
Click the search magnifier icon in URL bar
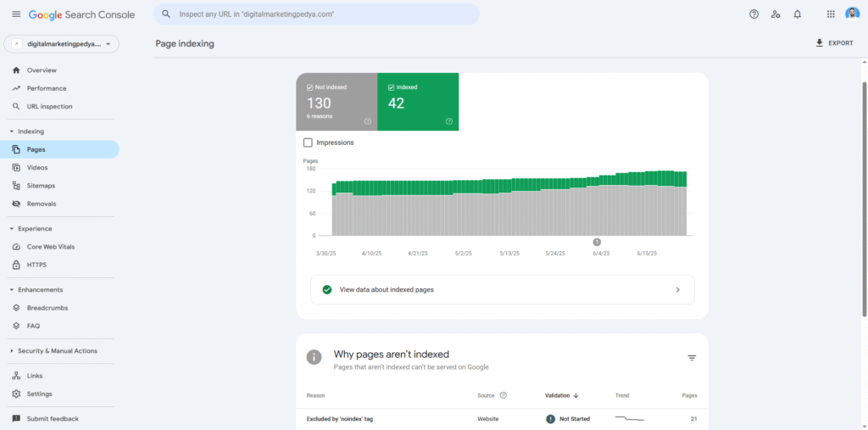click(x=165, y=14)
